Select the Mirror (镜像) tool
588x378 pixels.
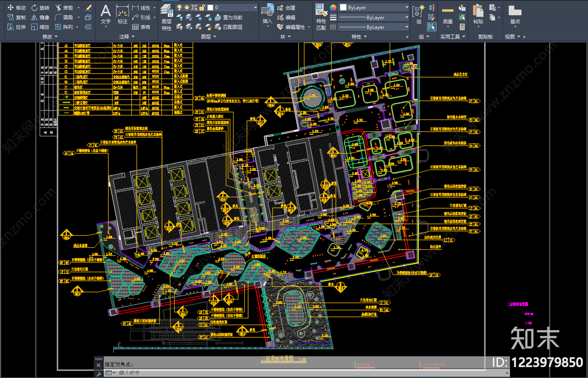click(x=40, y=17)
